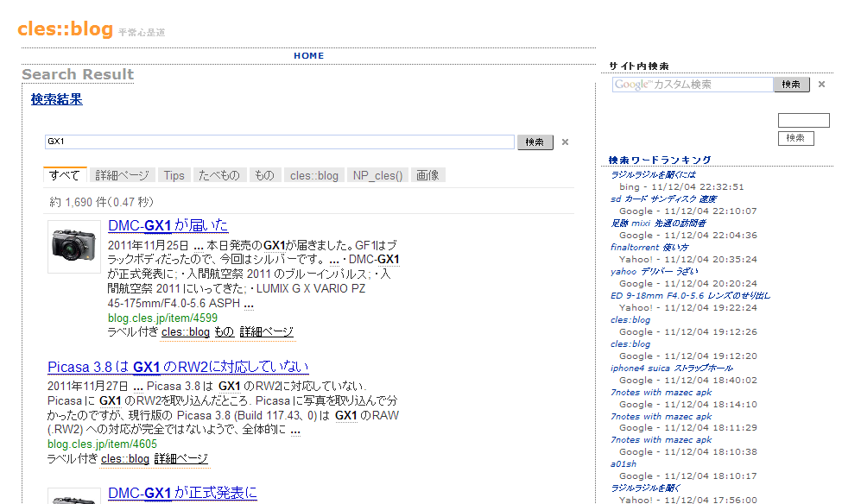This screenshot has width=842, height=504.
Task: Switch to the Tips tab
Action: 174,175
